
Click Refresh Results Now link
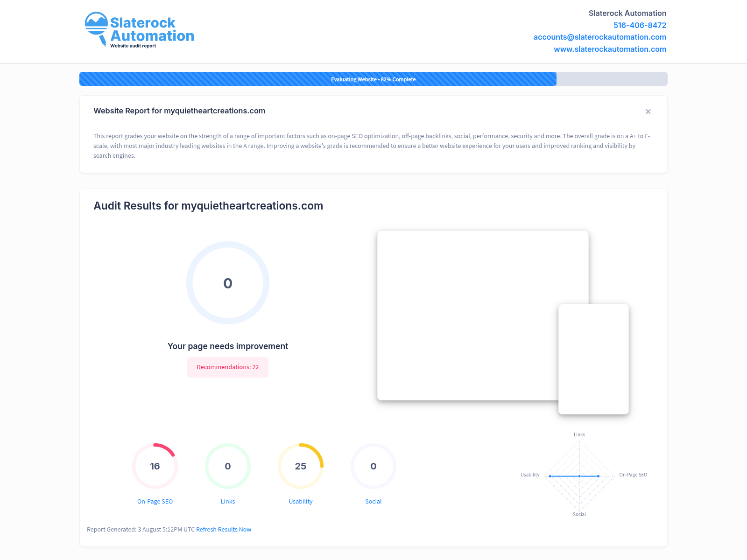click(x=224, y=529)
